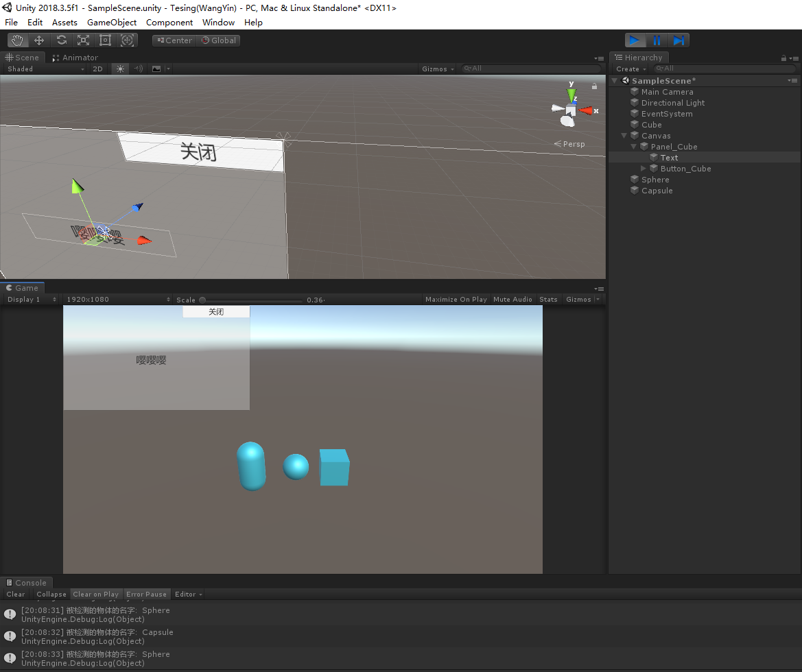802x672 pixels.
Task: Open 1920x1080 resolution dropdown
Action: pyautogui.click(x=118, y=299)
